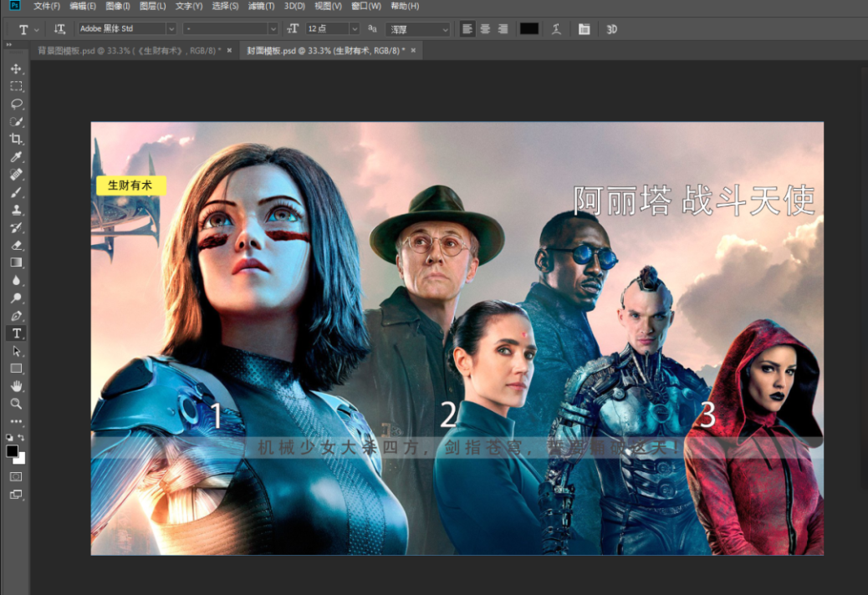Change the screen mode
Viewport: 868px width, 595px height.
16,495
